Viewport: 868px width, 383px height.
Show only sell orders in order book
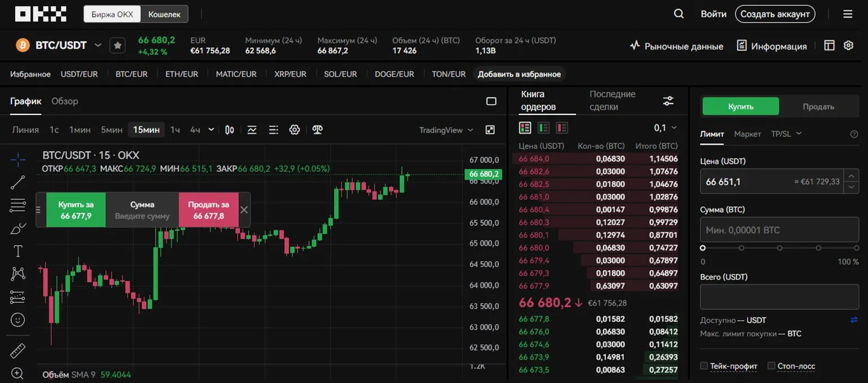[x=562, y=128]
